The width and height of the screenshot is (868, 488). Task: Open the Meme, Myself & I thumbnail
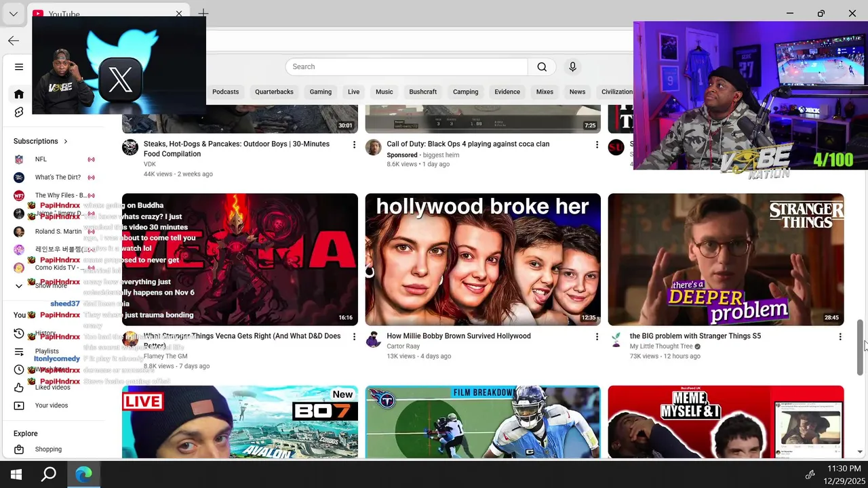point(726,422)
